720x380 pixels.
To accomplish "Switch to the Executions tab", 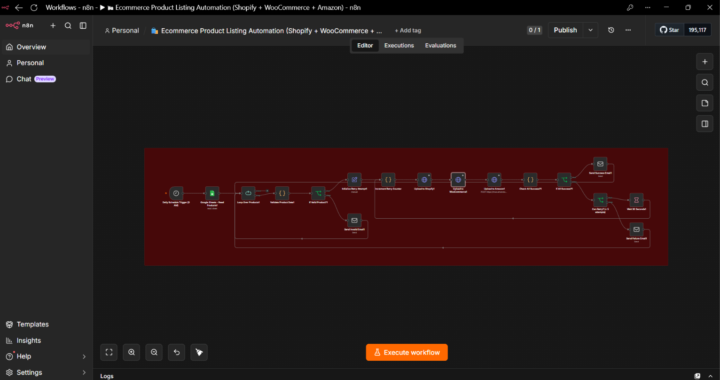I will (x=399, y=45).
